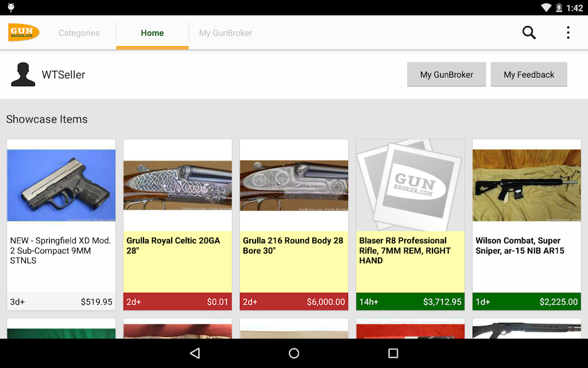Image resolution: width=588 pixels, height=368 pixels.
Task: Tap the $0.01 price
Action: click(x=218, y=302)
